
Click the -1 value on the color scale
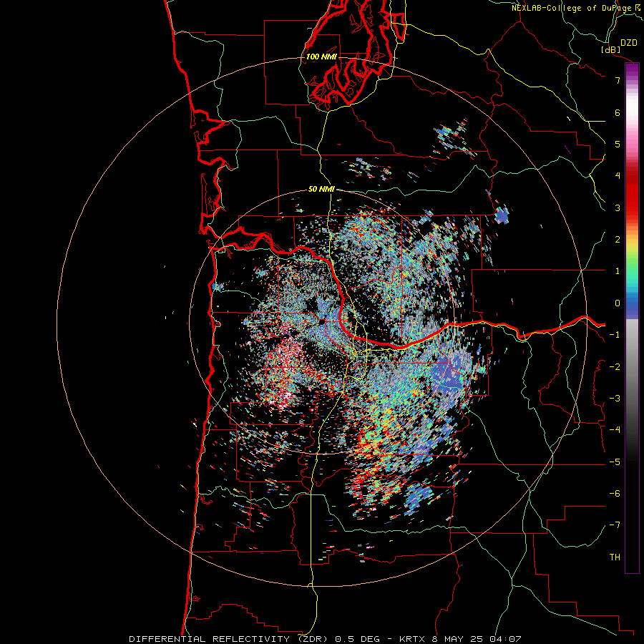[x=615, y=335]
